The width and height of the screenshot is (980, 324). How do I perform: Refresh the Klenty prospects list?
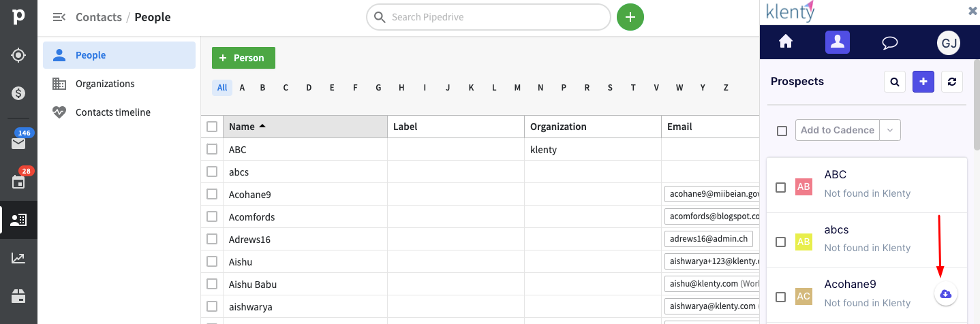pyautogui.click(x=952, y=82)
